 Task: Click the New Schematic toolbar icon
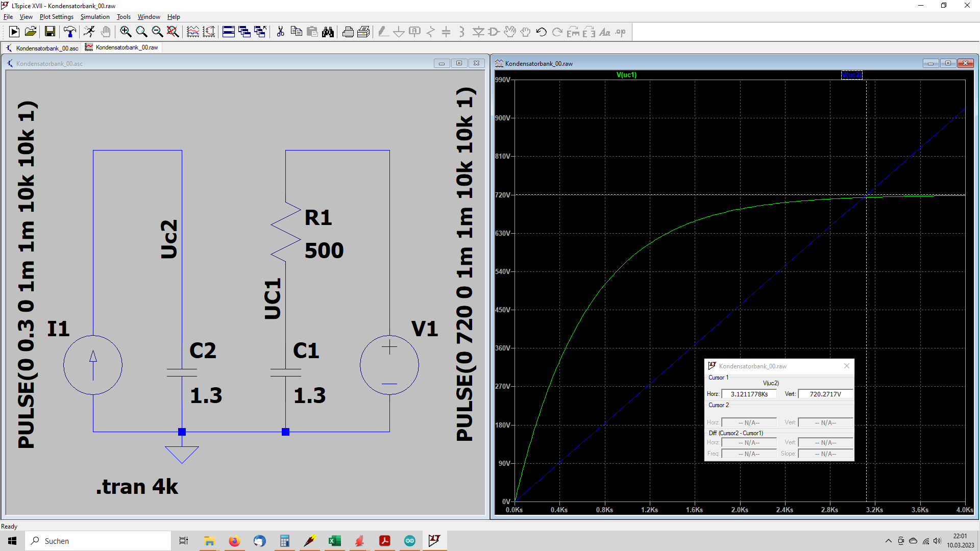(x=14, y=32)
